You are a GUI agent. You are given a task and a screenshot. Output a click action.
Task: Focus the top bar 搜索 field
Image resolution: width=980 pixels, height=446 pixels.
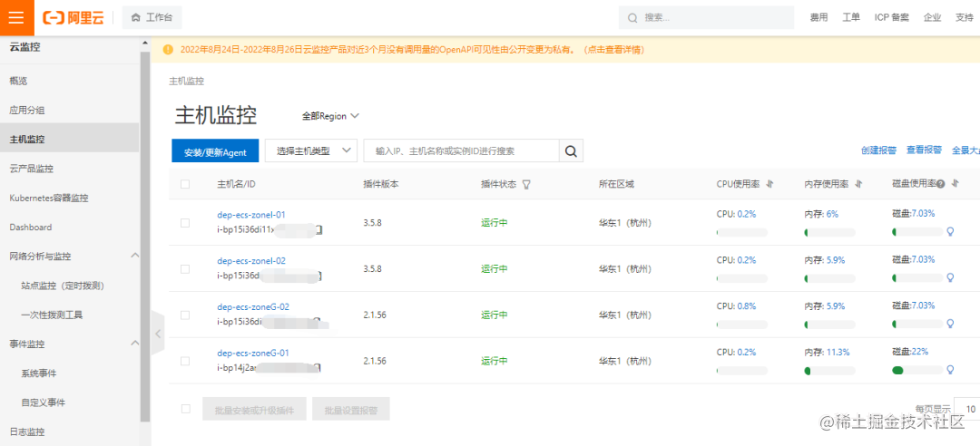point(706,17)
